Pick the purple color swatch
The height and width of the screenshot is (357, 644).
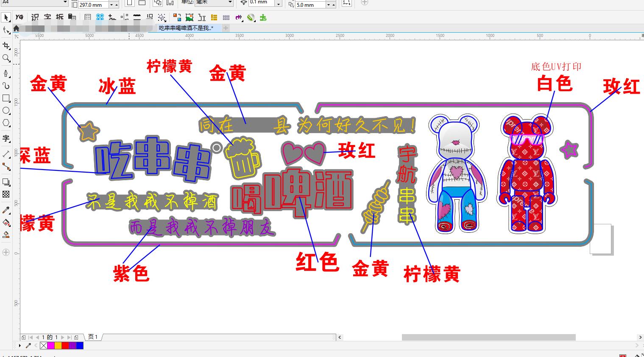coord(72,346)
